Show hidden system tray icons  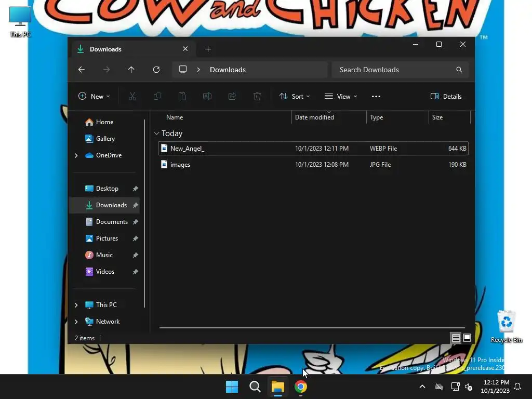click(x=422, y=387)
